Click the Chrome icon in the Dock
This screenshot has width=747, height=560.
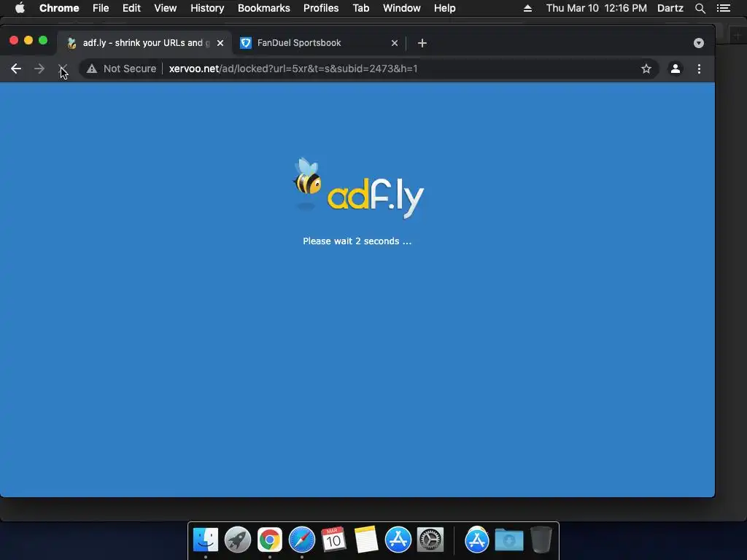(270, 540)
